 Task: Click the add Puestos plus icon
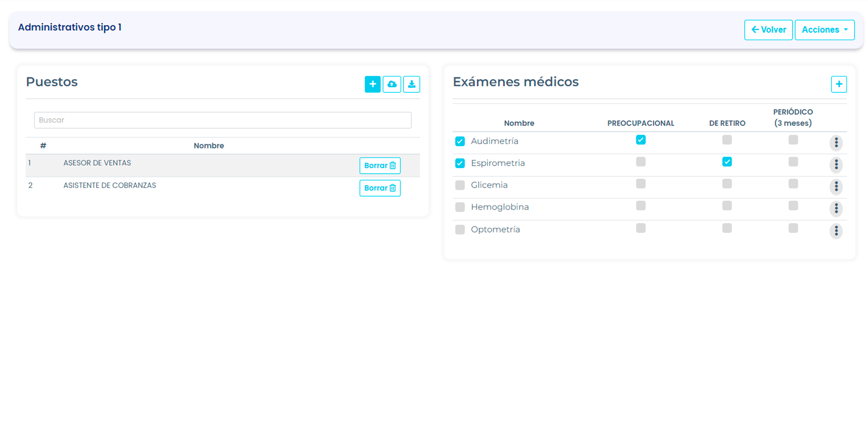click(x=372, y=84)
